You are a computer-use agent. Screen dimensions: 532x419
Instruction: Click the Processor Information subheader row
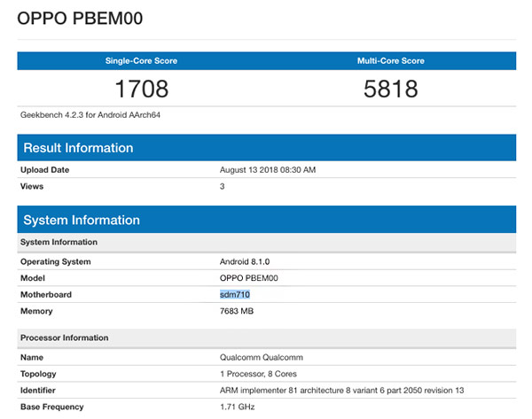267,338
